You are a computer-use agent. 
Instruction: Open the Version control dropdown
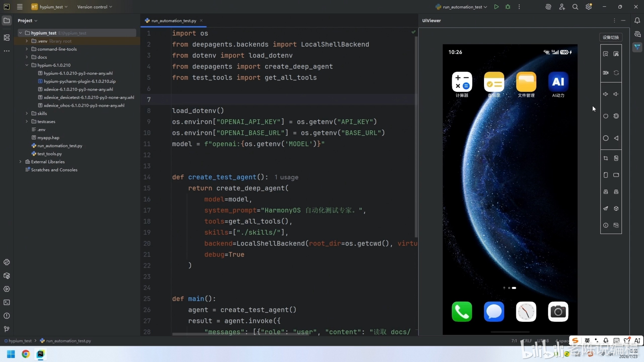(x=95, y=7)
